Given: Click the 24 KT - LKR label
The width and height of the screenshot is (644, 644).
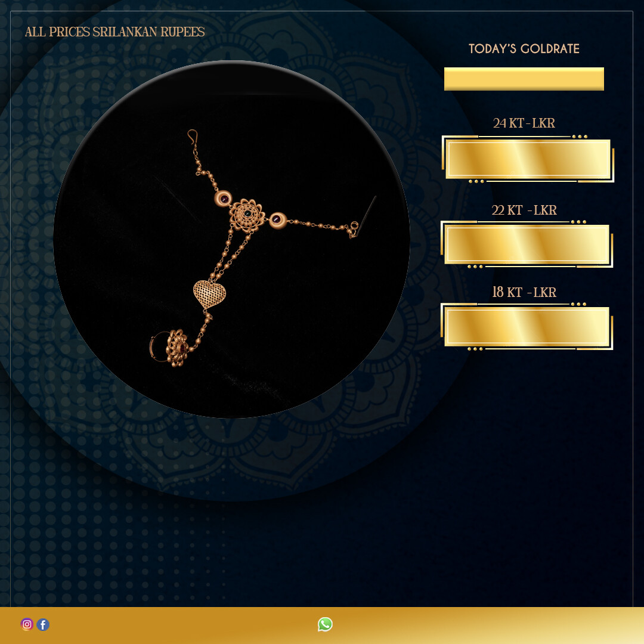Looking at the screenshot, I should coord(524,123).
